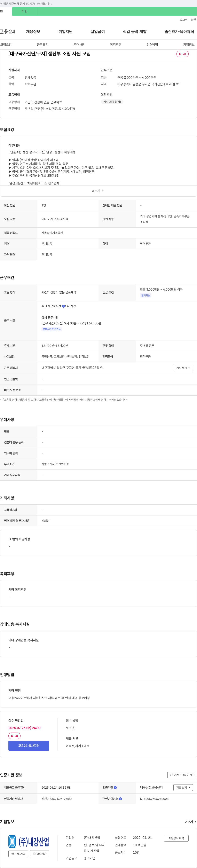
Task: Open the help icon beside 주 소정근로시간
Action: click(64, 306)
